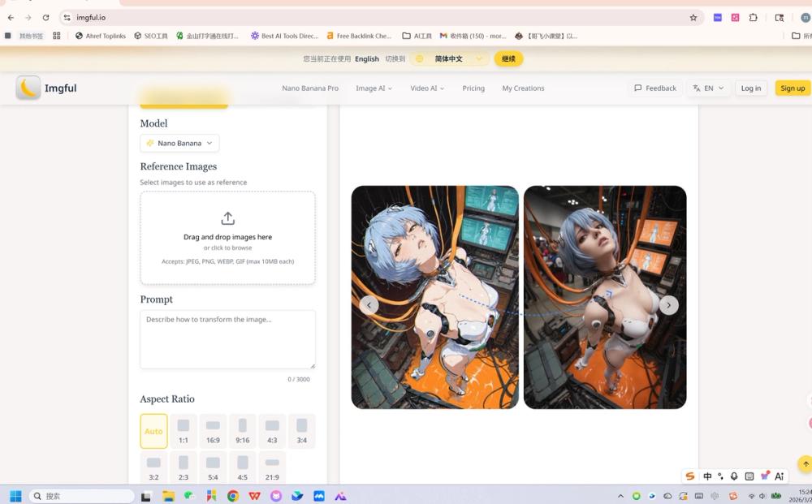Open the Nano Banana model dropdown

click(x=179, y=143)
